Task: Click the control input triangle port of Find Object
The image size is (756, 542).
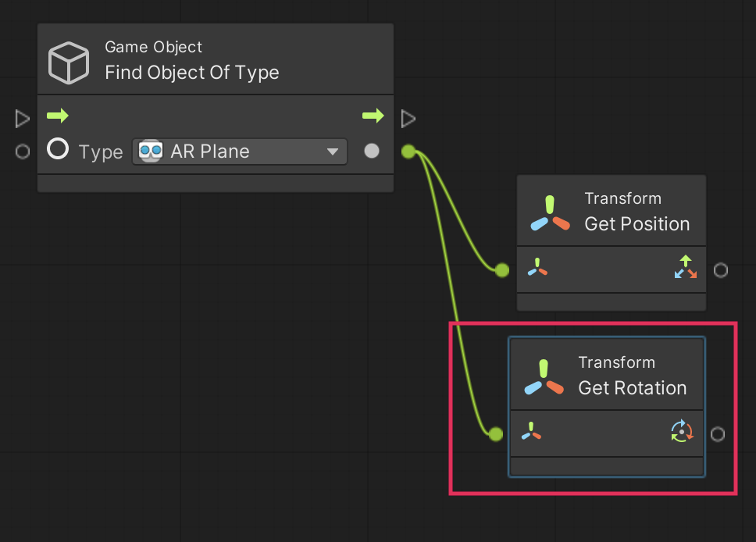Action: click(x=23, y=119)
